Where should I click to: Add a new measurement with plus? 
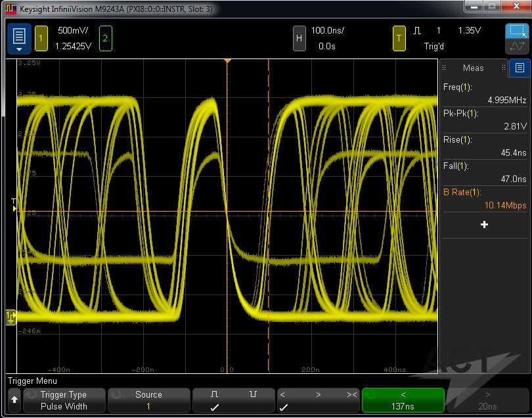[x=485, y=225]
